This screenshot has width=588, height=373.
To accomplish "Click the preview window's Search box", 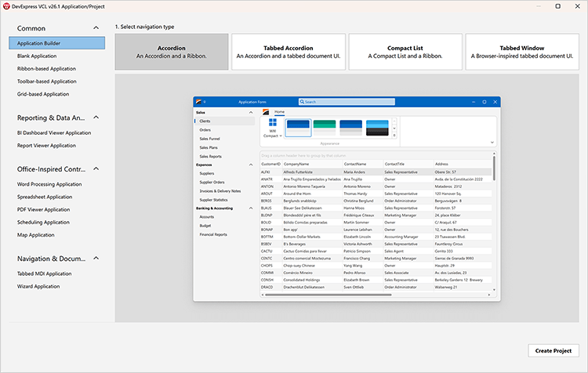I will point(347,102).
